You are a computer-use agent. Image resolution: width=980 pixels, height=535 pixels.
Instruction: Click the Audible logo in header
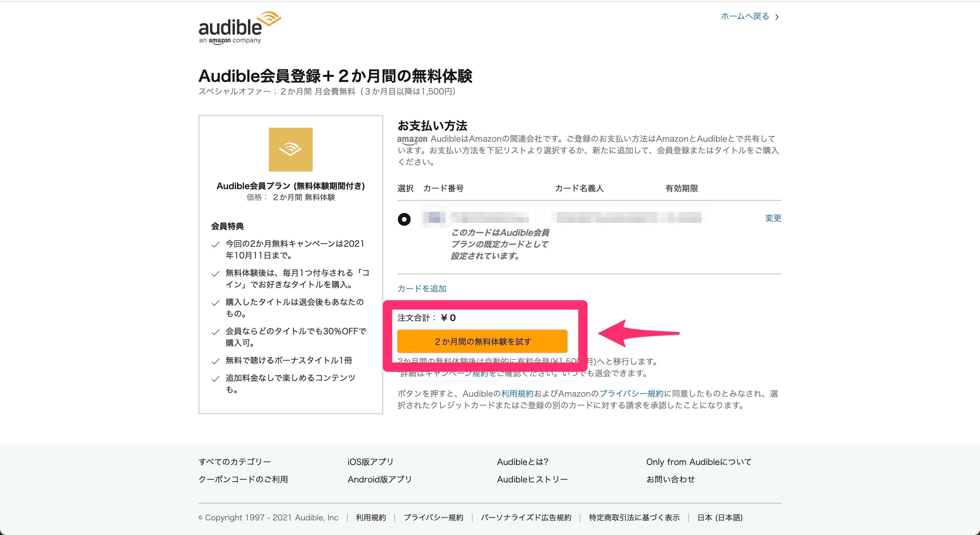point(240,28)
